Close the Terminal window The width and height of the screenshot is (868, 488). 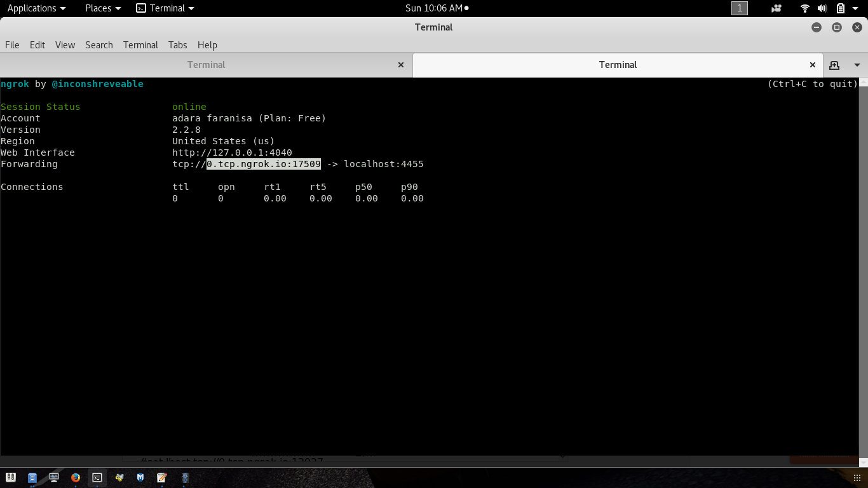pyautogui.click(x=857, y=27)
